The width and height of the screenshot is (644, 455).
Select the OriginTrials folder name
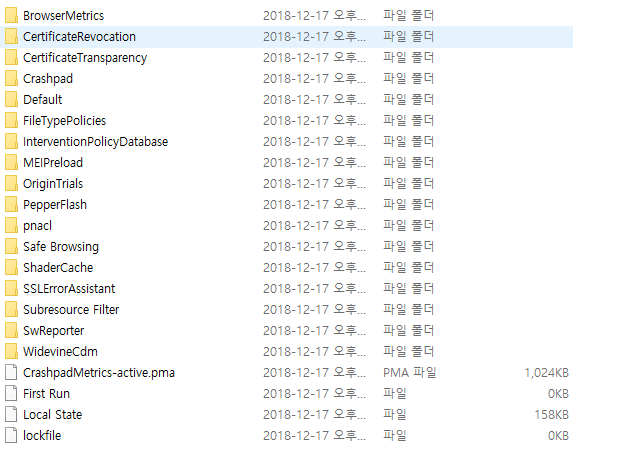[x=53, y=184]
